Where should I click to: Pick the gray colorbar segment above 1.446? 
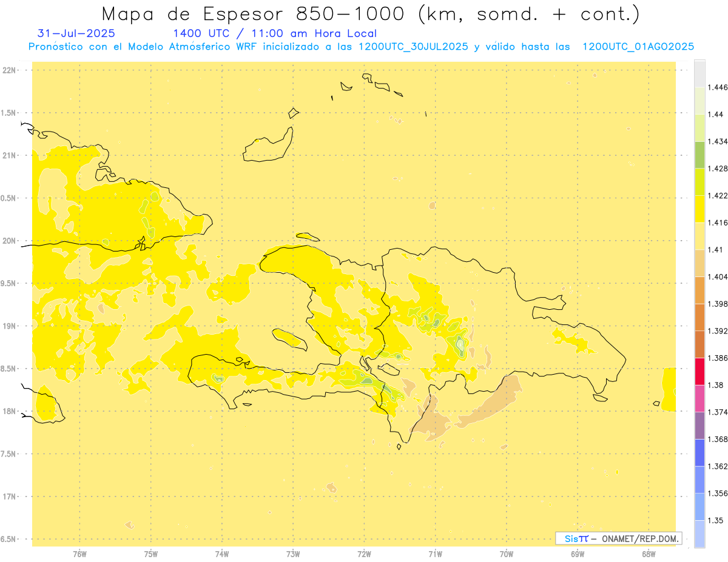point(699,73)
